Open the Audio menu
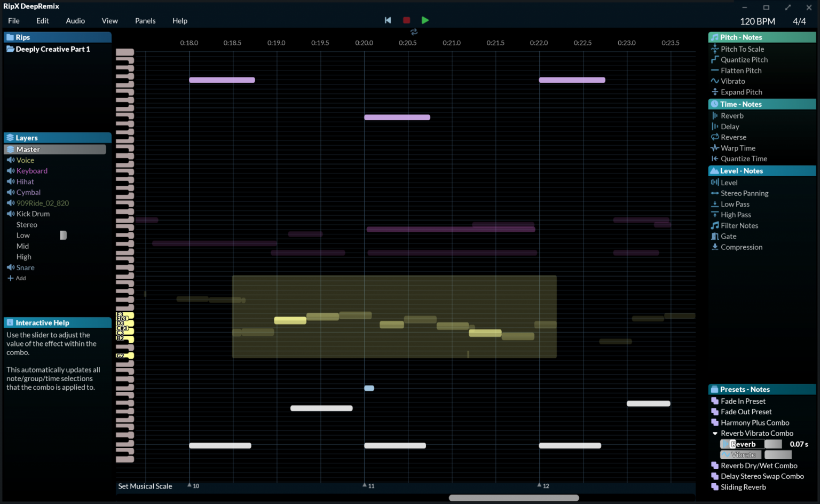 click(75, 21)
